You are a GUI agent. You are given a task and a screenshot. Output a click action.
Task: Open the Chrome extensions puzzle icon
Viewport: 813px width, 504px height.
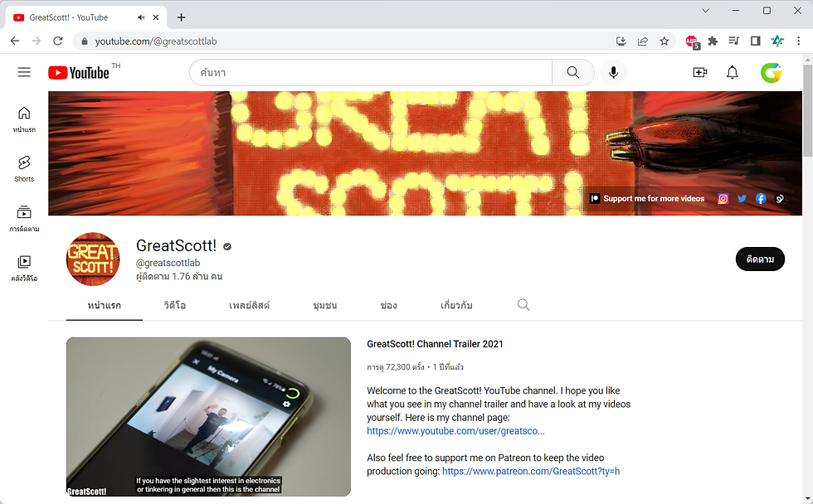(x=713, y=41)
